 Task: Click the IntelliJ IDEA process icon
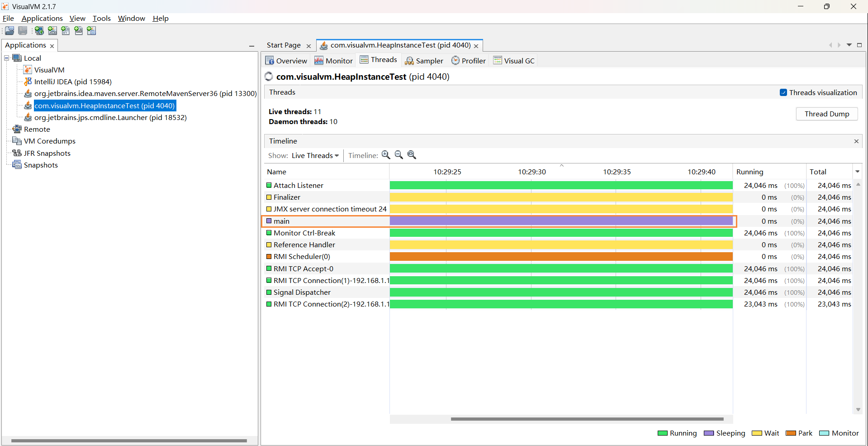click(28, 82)
